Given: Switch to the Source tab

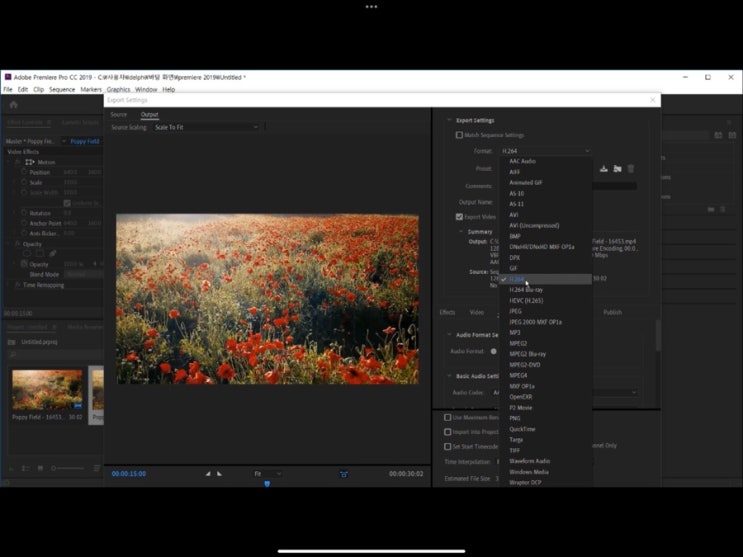Looking at the screenshot, I should (119, 115).
